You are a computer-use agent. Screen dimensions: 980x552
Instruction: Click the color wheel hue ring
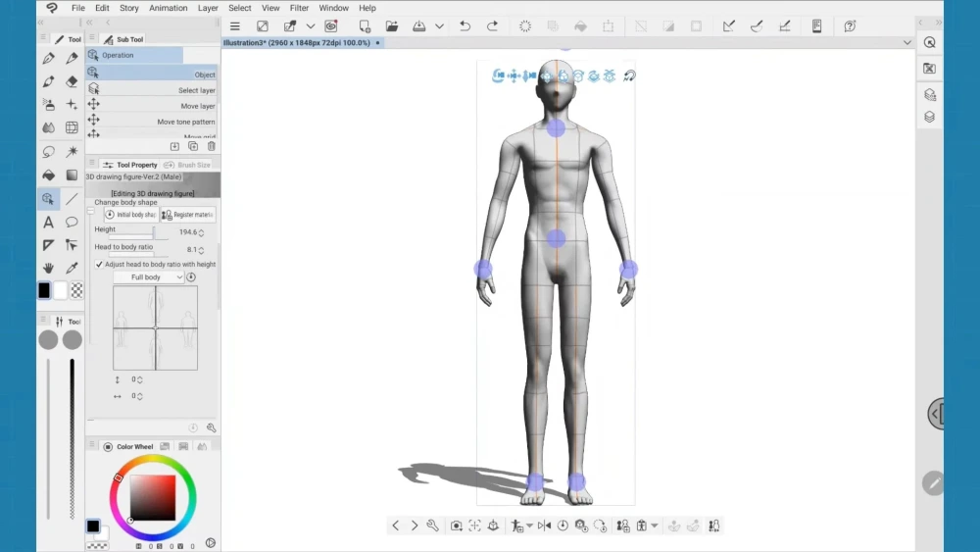click(153, 460)
